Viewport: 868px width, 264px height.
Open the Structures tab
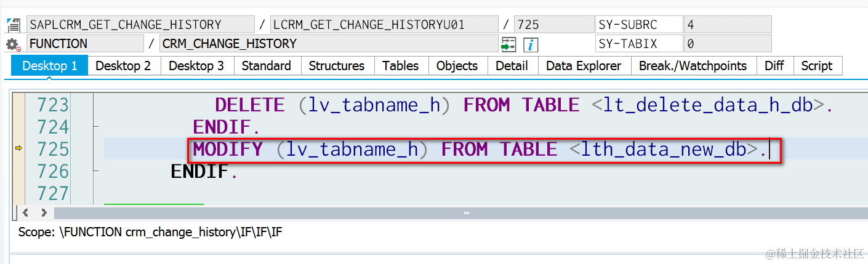click(337, 66)
